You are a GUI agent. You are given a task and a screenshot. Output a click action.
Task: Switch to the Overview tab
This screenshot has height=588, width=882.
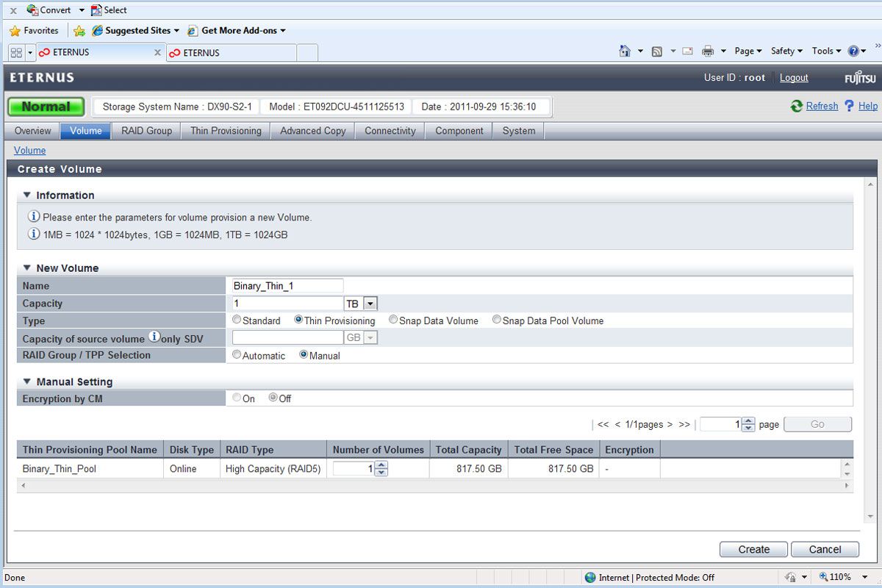(x=33, y=131)
